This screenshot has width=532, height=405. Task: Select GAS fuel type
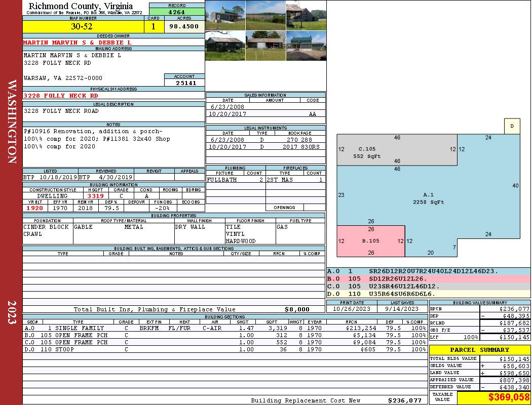(282, 227)
